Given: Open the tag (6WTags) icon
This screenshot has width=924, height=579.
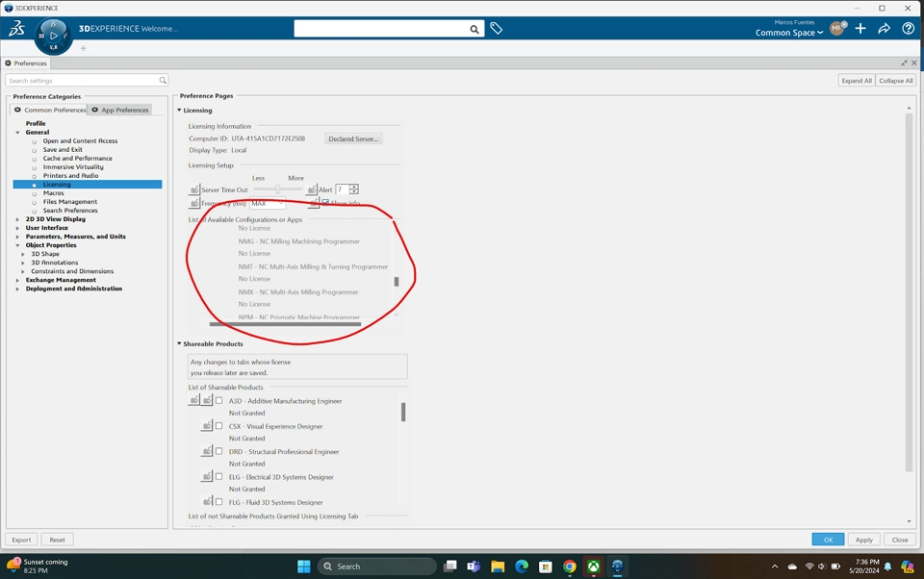Looking at the screenshot, I should [x=497, y=28].
